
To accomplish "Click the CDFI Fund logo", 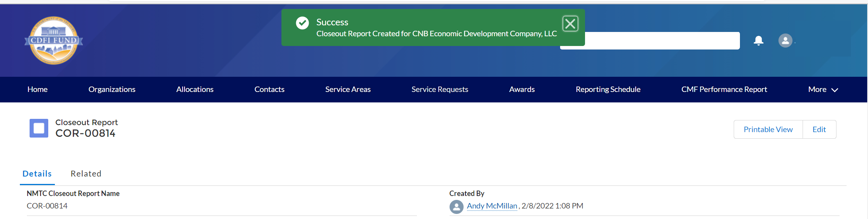I will 54,41.
